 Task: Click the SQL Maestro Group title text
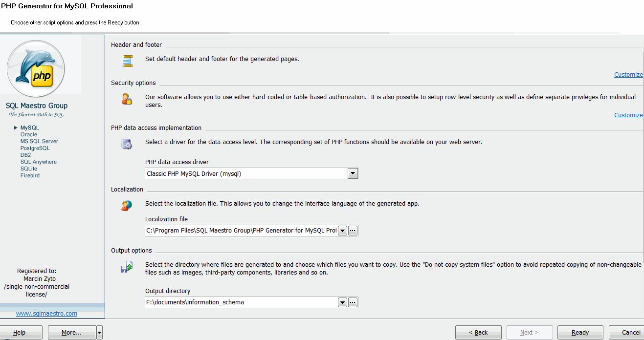click(x=37, y=106)
